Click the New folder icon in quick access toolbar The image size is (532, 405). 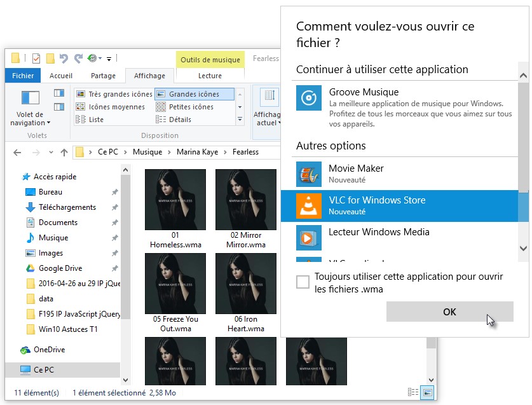pos(50,58)
